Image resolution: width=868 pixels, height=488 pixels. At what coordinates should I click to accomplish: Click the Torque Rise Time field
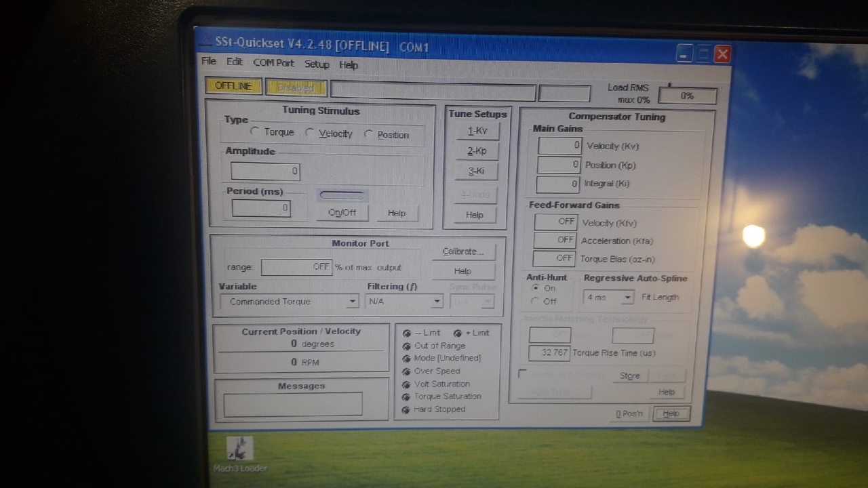(549, 353)
